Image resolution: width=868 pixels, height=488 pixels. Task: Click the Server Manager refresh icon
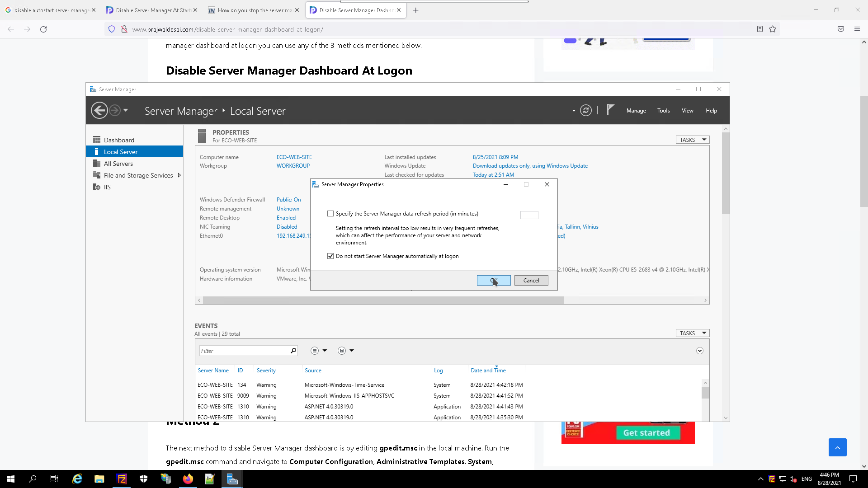585,111
